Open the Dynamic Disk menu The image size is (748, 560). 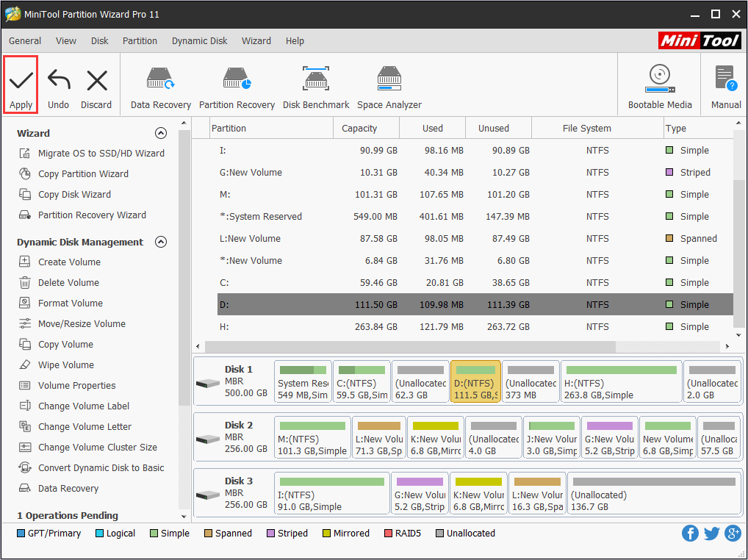click(199, 40)
